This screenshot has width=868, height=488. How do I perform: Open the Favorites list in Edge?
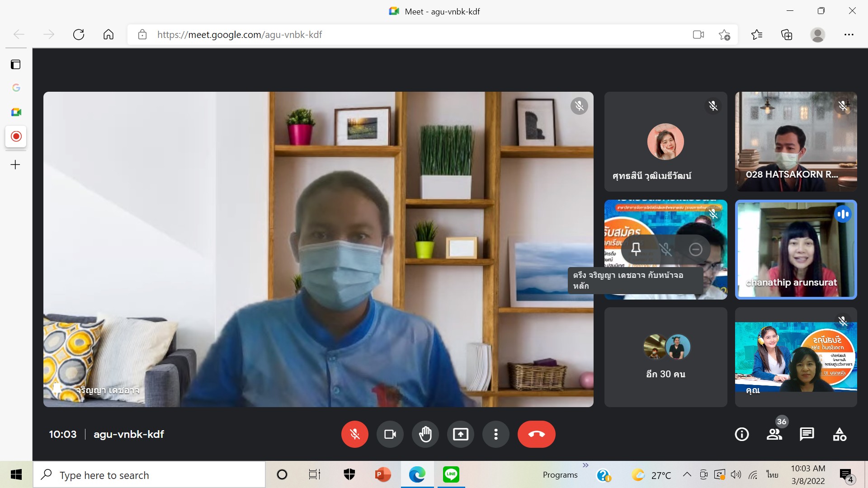[x=756, y=35]
